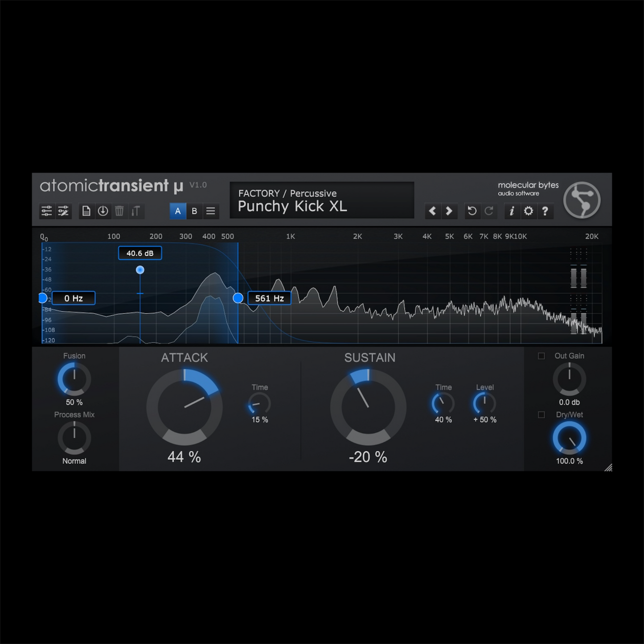Go to the next preset arrow

449,211
